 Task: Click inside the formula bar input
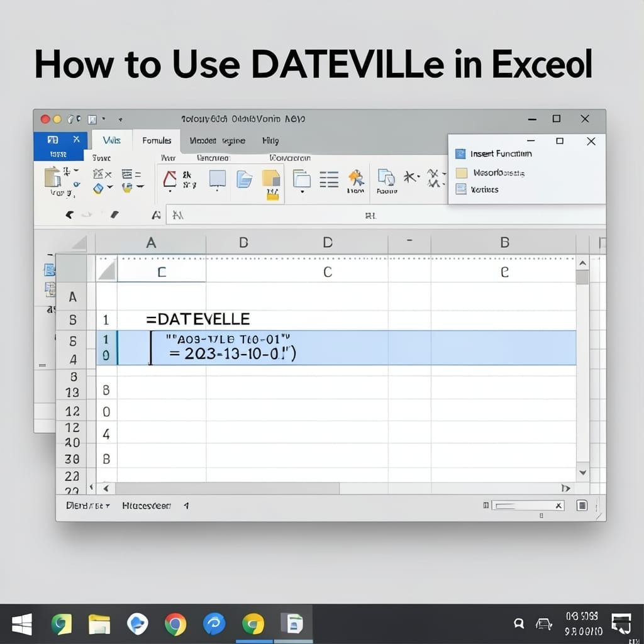coord(386,215)
